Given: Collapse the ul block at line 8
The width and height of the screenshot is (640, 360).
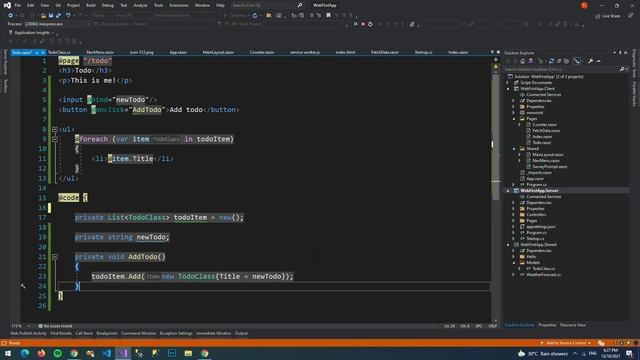Looking at the screenshot, I should click(x=55, y=129).
